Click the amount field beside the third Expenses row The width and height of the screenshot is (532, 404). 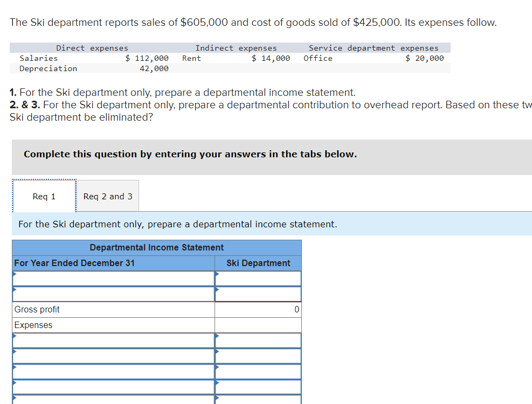pyautogui.click(x=258, y=371)
